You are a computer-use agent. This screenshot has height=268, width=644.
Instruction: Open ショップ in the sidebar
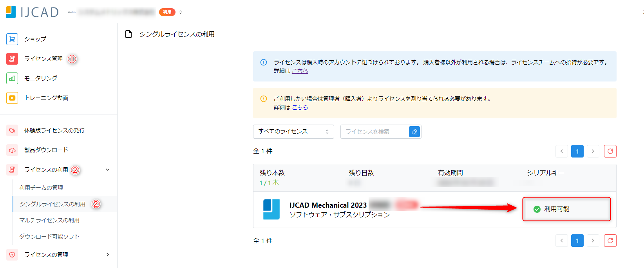click(x=35, y=39)
